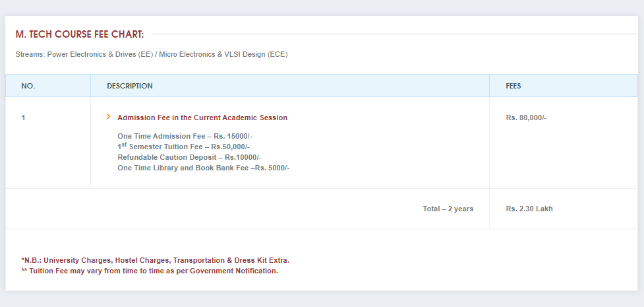Click the Total – 2 years label

click(x=448, y=209)
